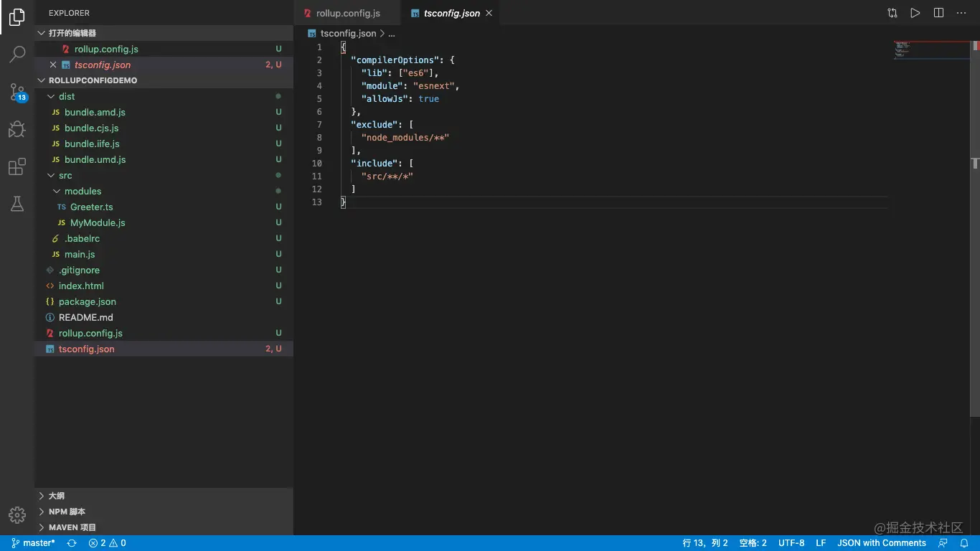The width and height of the screenshot is (980, 551).
Task: Open Greeter.ts in the explorer
Action: click(x=91, y=207)
